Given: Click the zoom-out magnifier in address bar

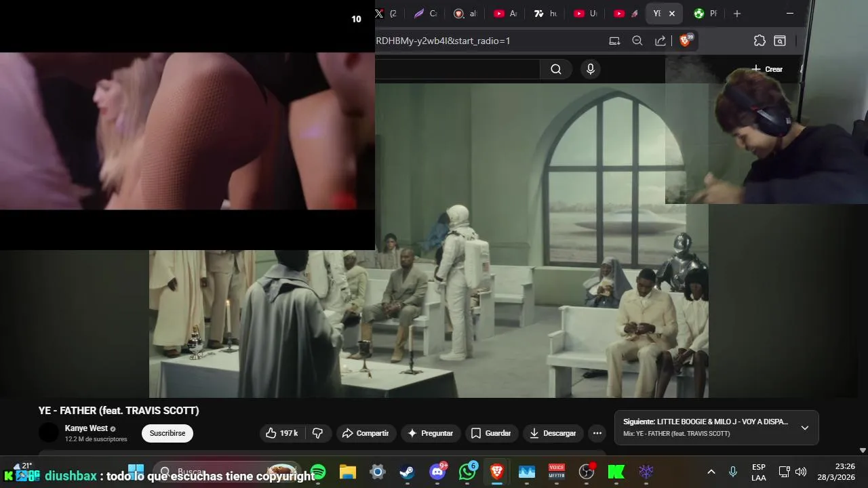Looking at the screenshot, I should pyautogui.click(x=637, y=41).
